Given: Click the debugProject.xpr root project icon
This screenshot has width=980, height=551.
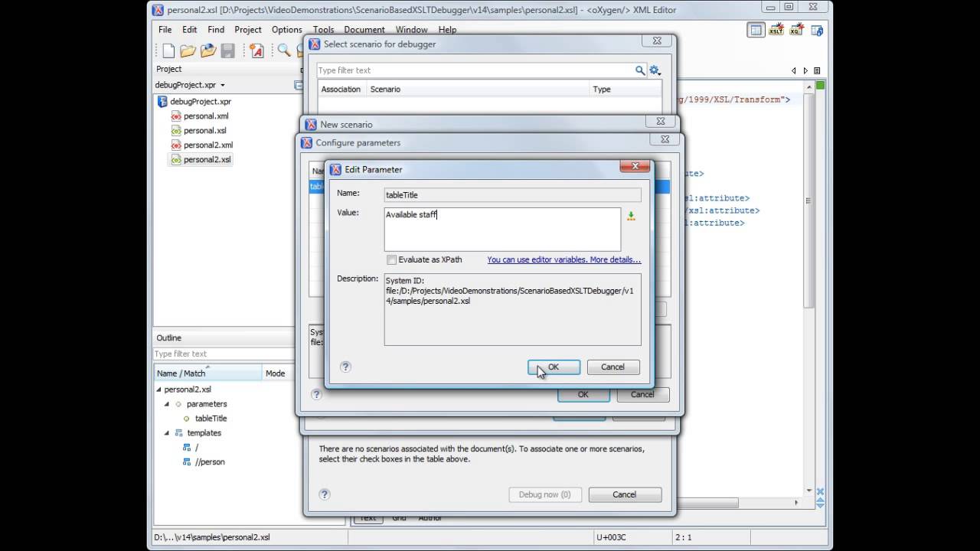Looking at the screenshot, I should coord(162,101).
